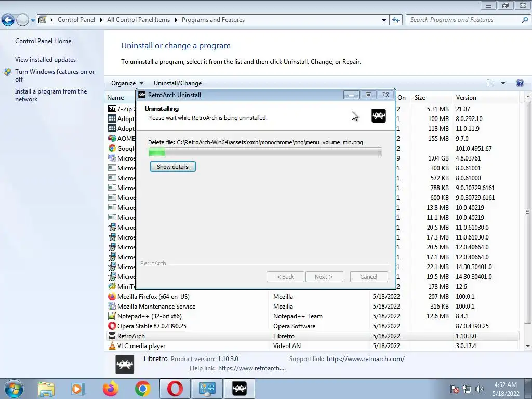
Task: Open network status tray icon
Action: click(x=467, y=389)
